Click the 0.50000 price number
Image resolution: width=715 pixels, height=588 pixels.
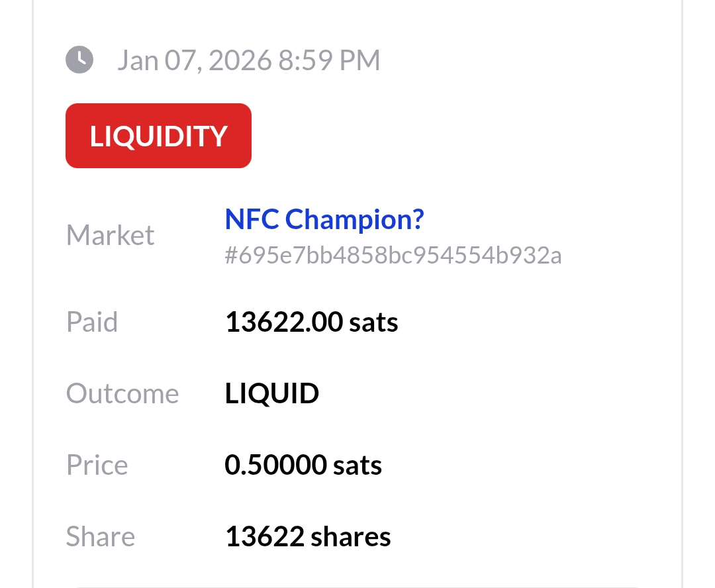pos(276,465)
